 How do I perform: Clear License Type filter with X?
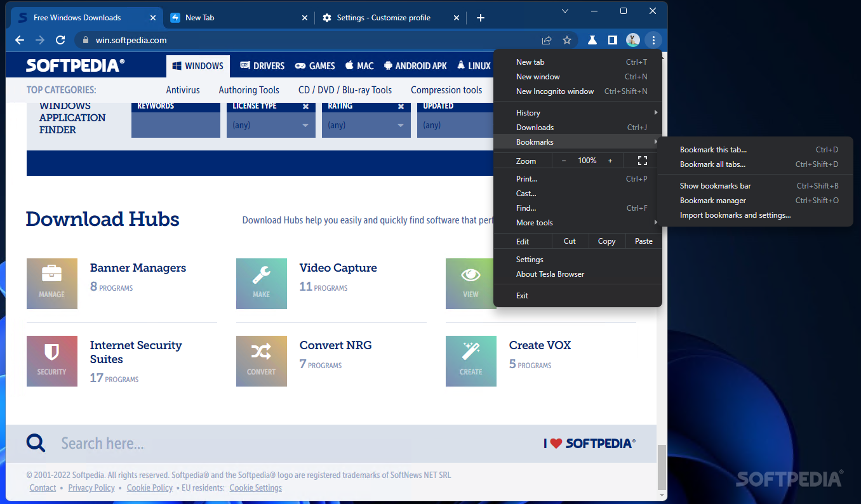(305, 107)
